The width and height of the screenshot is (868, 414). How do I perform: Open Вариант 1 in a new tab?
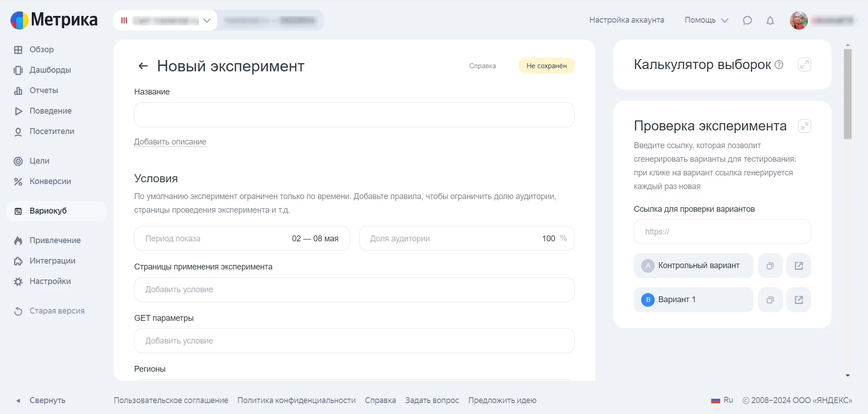(798, 300)
